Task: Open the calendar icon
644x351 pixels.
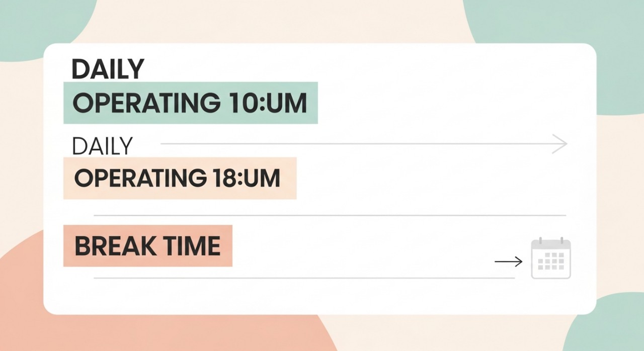Action: (551, 258)
